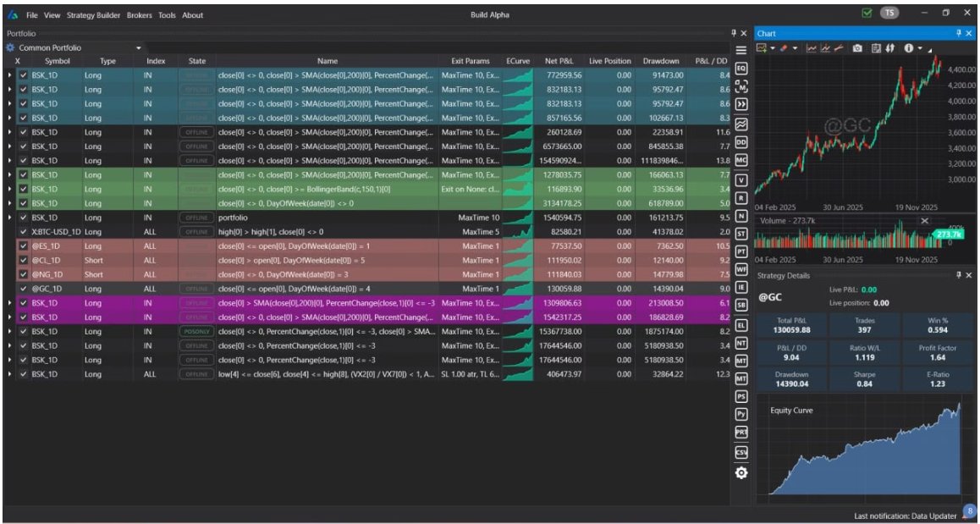Screen dimensions: 980x524
Task: Expand row with Net P&L 6573665.00
Action: point(8,146)
